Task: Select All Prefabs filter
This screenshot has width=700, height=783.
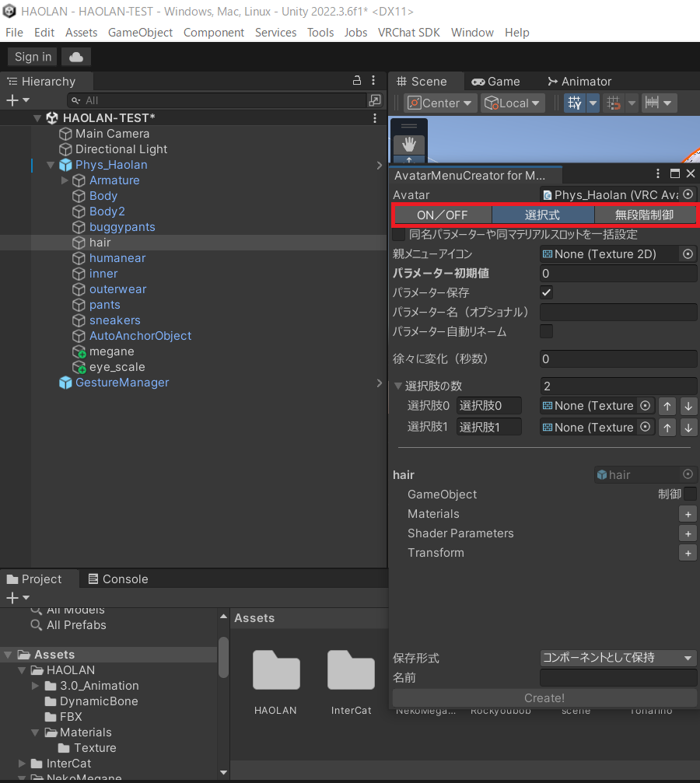Action: click(76, 625)
